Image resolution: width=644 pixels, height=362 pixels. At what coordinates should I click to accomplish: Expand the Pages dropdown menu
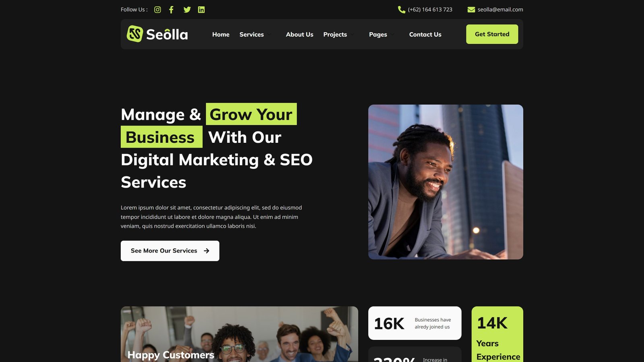click(382, 35)
